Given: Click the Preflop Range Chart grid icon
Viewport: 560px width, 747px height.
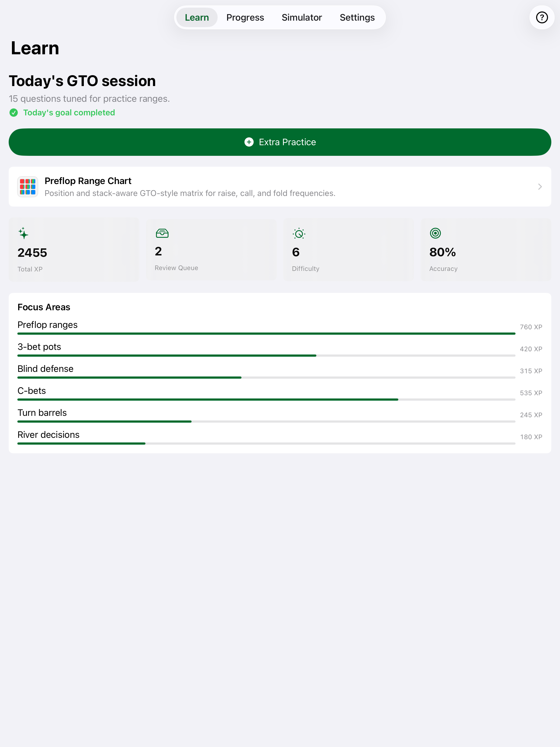Looking at the screenshot, I should tap(28, 187).
